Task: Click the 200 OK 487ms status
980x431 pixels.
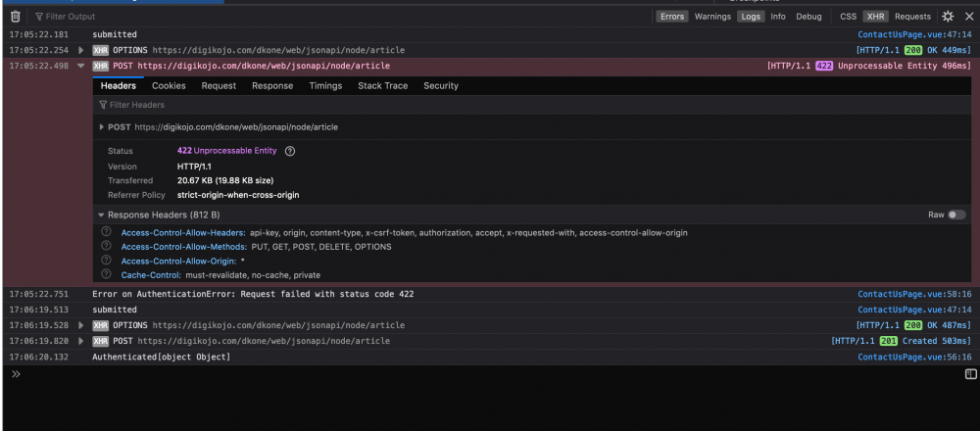Action: [913, 325]
